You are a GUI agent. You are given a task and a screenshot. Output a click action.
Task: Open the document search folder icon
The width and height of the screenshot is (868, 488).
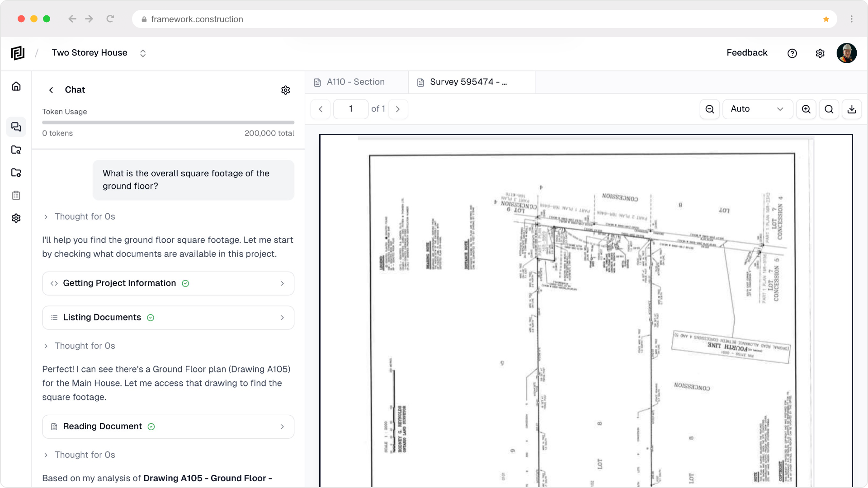point(16,150)
